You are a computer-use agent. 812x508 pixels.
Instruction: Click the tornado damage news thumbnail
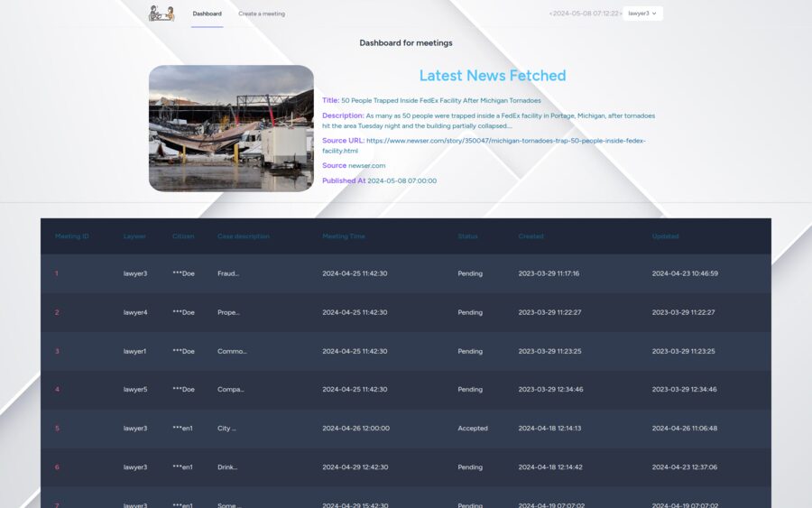231,128
